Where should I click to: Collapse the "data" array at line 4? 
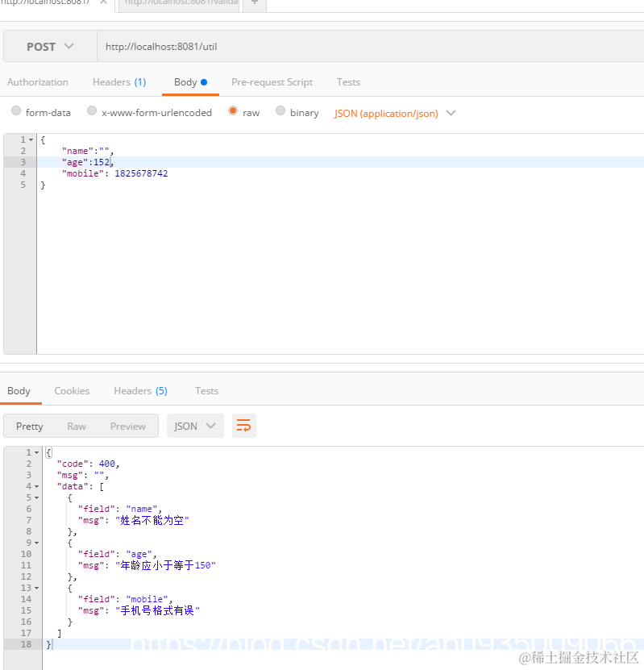(37, 486)
